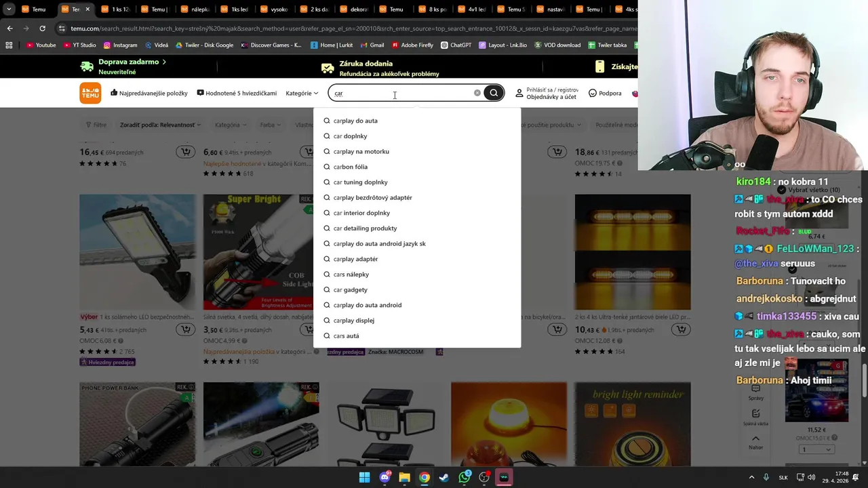The height and width of the screenshot is (488, 868).
Task: Open the Filtre filter button
Action: (96, 125)
